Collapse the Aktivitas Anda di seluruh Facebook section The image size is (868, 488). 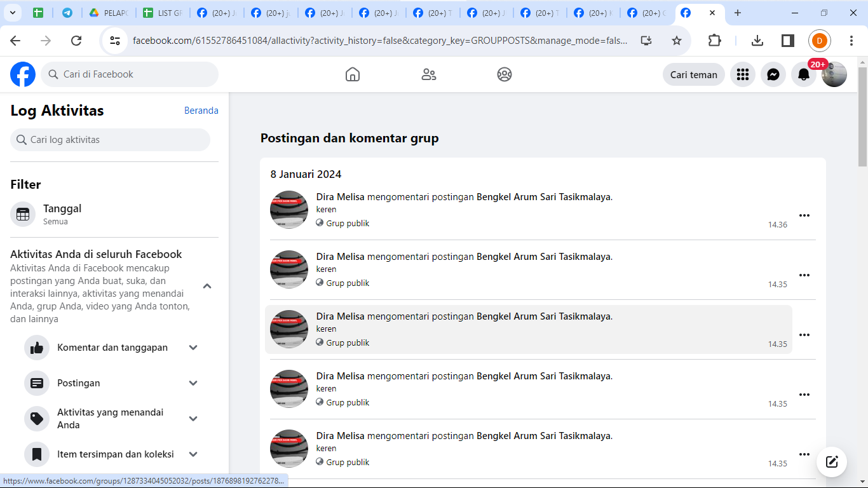(207, 287)
